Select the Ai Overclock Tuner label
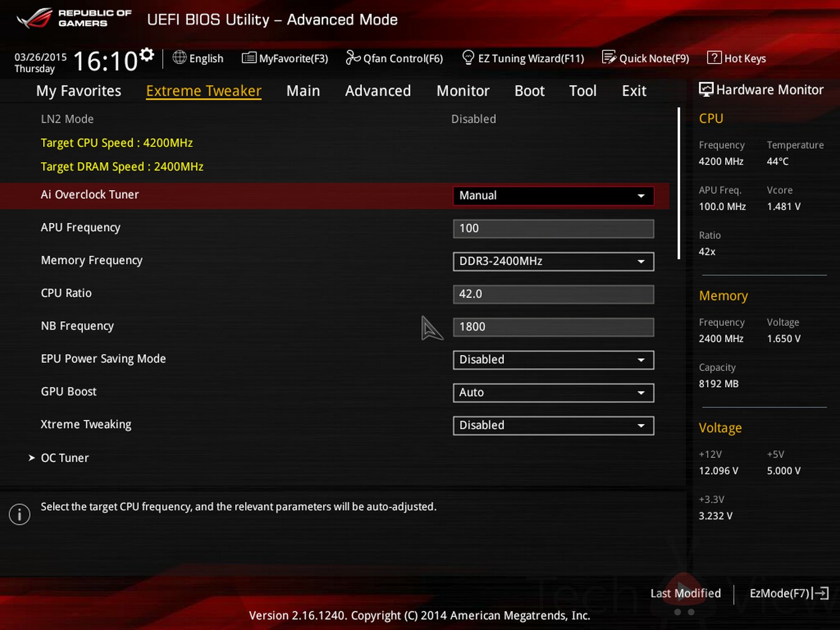This screenshot has width=840, height=630. (x=90, y=195)
